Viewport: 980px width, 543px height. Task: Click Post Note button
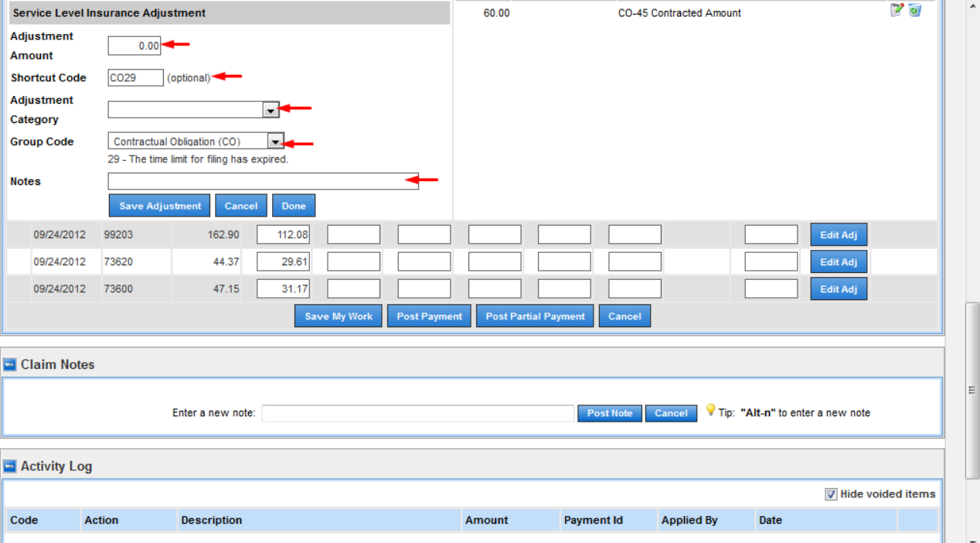tap(609, 413)
